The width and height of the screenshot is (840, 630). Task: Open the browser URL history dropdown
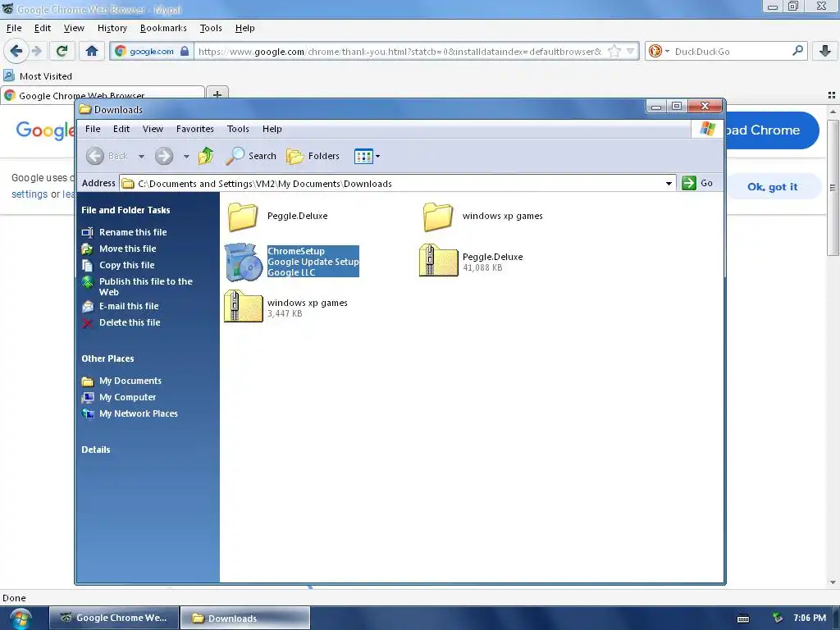pyautogui.click(x=631, y=52)
